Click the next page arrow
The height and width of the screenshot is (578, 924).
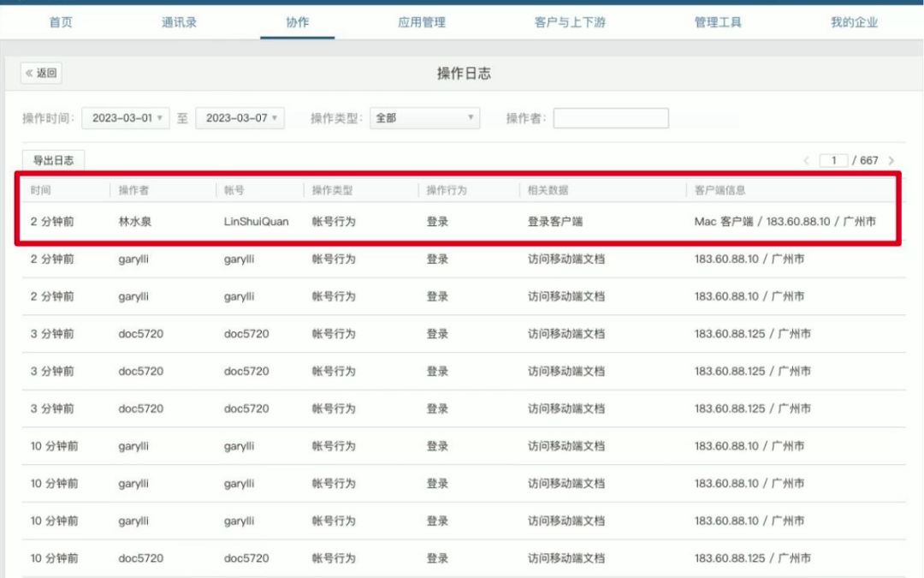click(x=892, y=160)
